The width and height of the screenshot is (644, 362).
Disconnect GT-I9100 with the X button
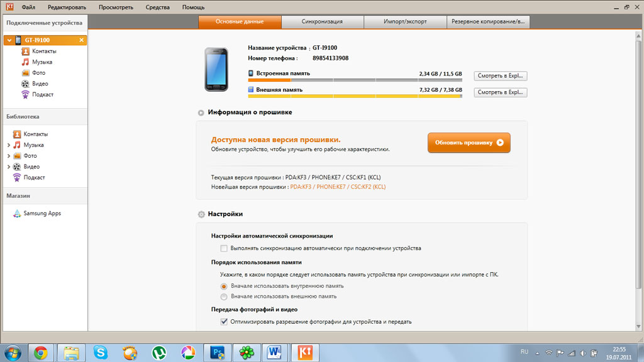[x=81, y=40]
